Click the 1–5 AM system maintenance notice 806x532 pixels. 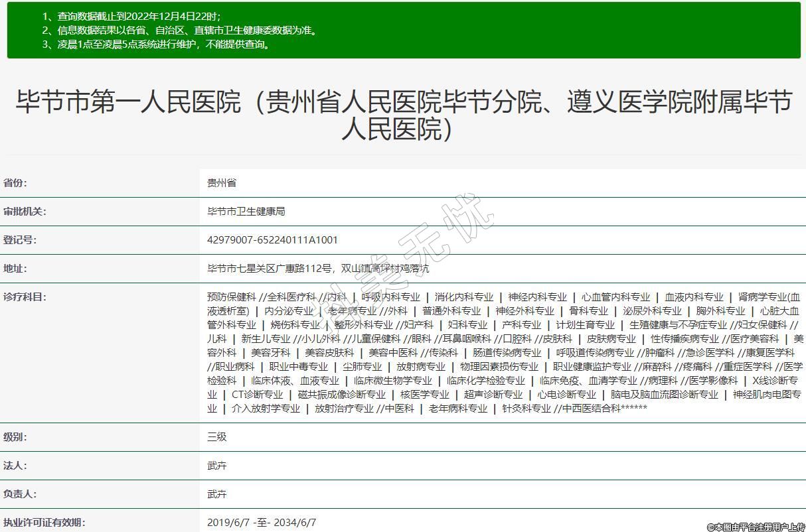[x=156, y=44]
